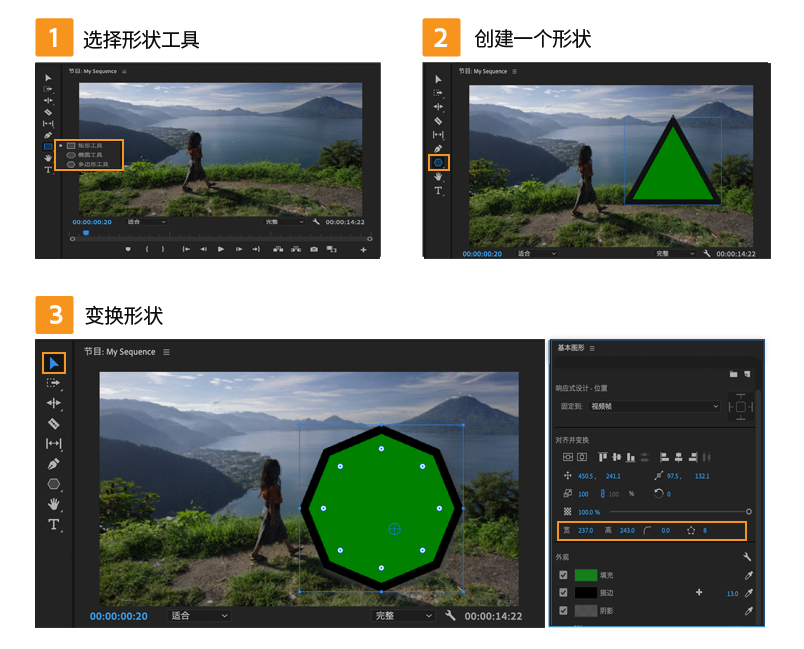Click the 宽 width value 237.0
This screenshot has width=804, height=649.
tap(585, 530)
